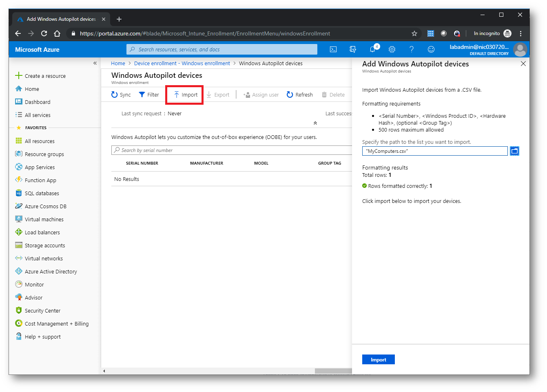Viewport: 547px width, 392px height.
Task: Click the labadmin account avatar
Action: coord(520,50)
